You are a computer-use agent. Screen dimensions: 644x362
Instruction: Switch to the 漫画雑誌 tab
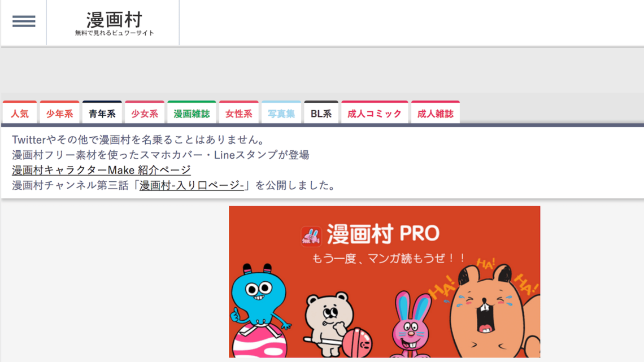coord(192,114)
